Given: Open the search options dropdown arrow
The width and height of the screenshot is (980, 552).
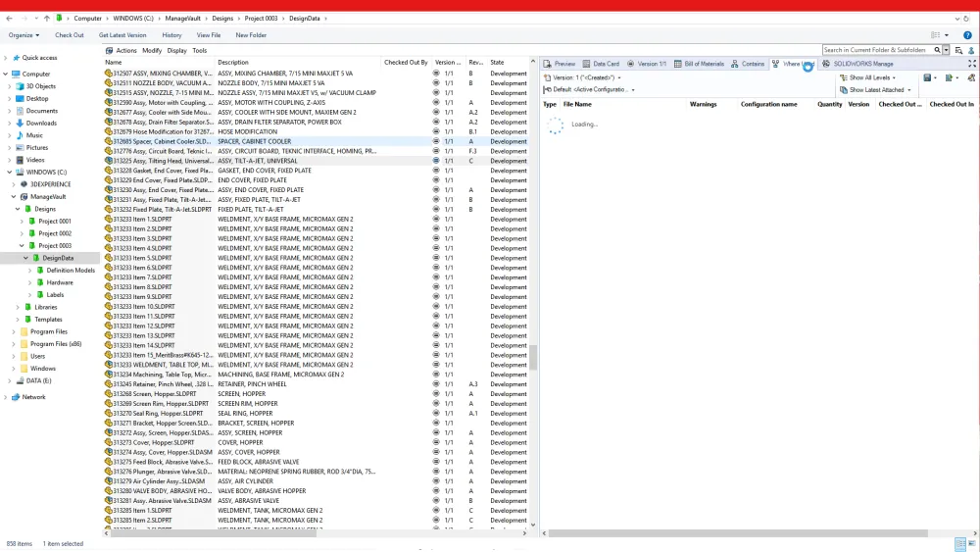Looking at the screenshot, I should [947, 50].
